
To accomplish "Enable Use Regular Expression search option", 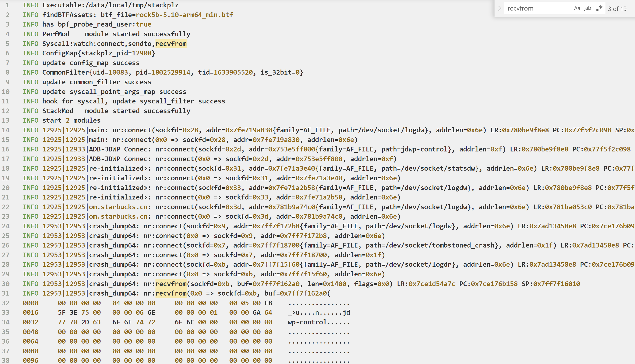I will tap(599, 8).
